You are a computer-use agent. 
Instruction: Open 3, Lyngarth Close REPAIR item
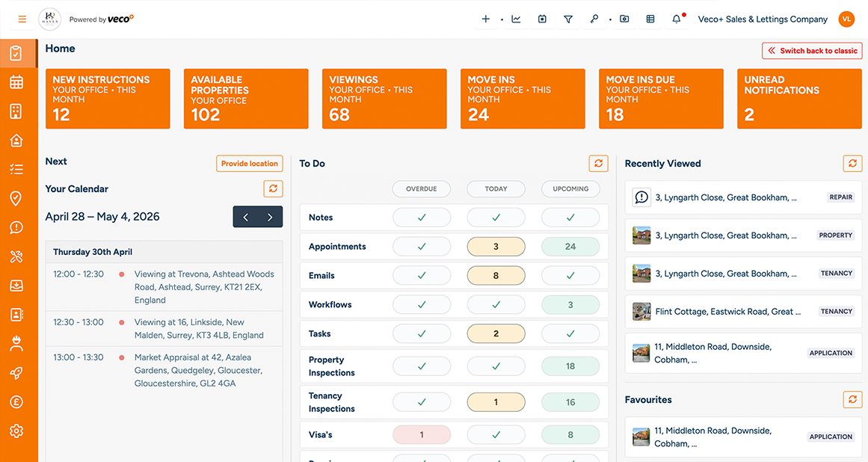(743, 197)
